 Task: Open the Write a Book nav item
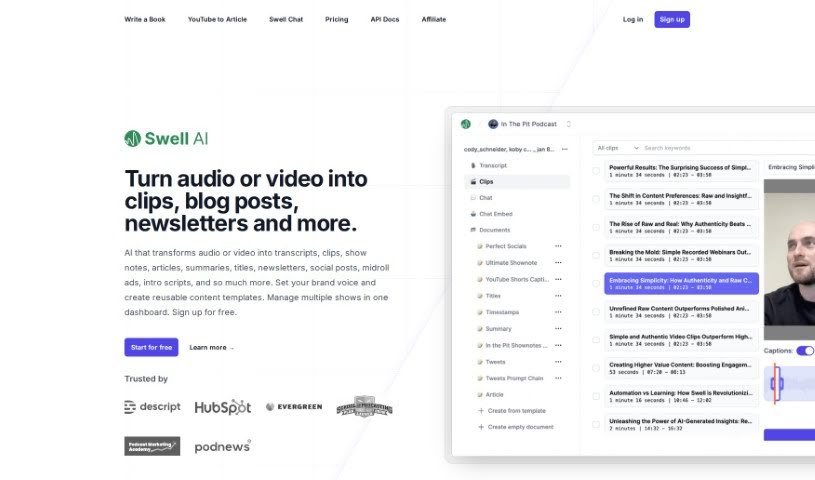click(144, 19)
